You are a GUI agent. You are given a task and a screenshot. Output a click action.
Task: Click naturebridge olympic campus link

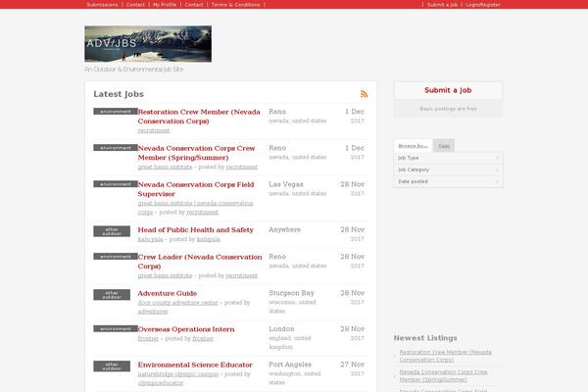pos(178,374)
